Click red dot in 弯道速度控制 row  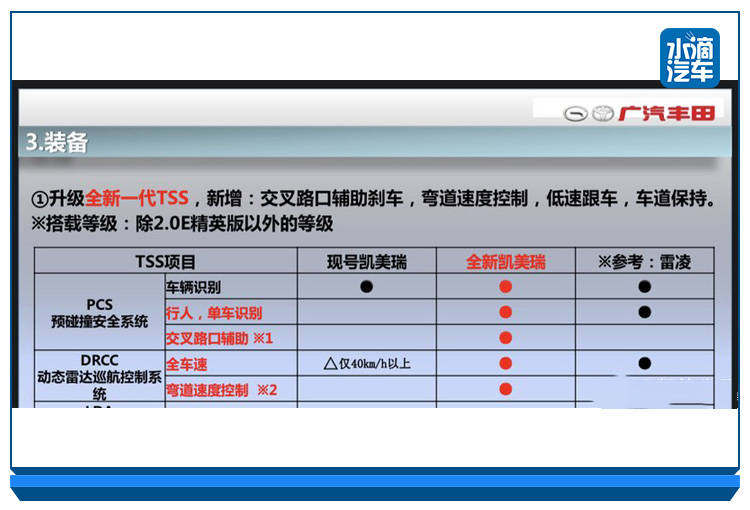[x=506, y=389]
